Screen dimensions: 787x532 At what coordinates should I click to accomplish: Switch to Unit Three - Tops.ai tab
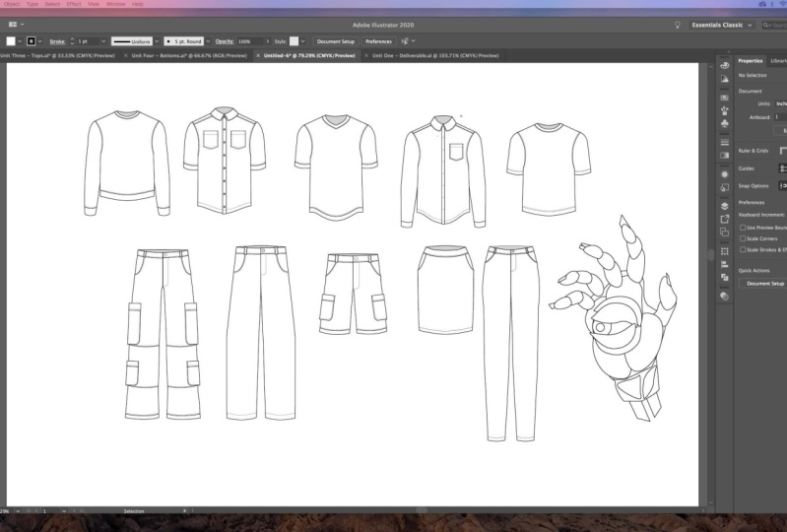57,56
